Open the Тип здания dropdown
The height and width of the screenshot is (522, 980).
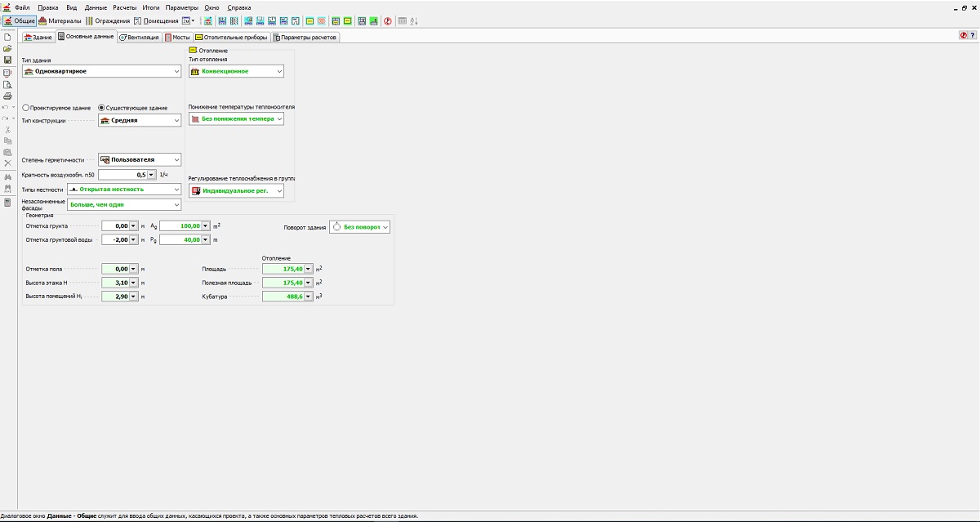pos(176,71)
